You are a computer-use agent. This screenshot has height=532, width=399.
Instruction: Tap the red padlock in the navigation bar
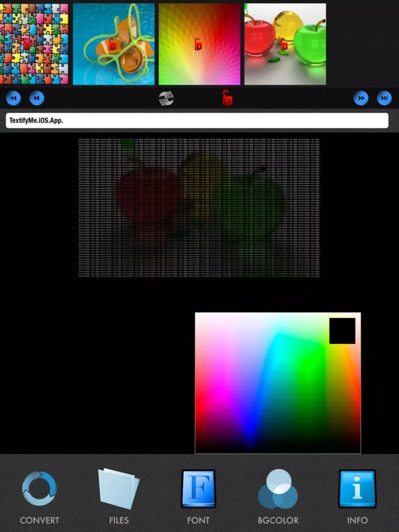click(227, 98)
